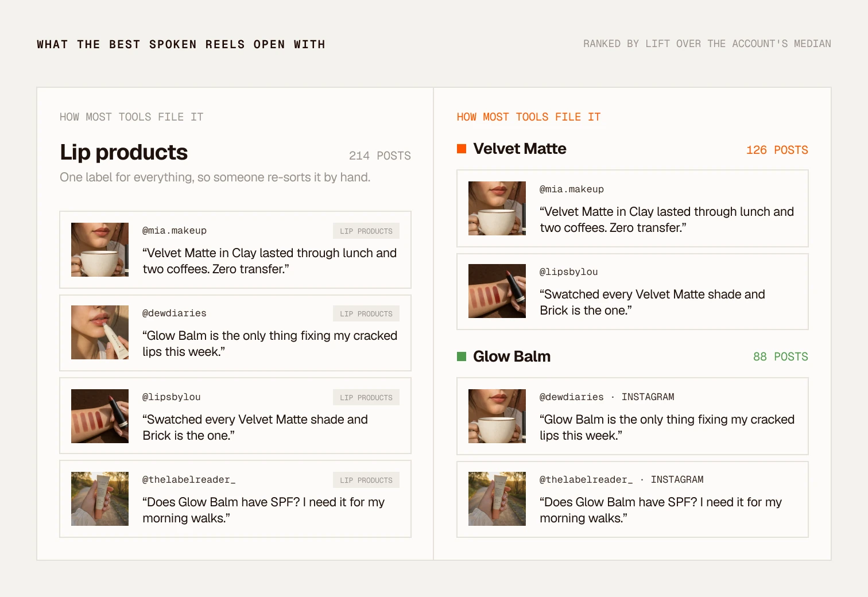Click the @dewdiaries handle under Glow Balm

[x=572, y=397]
